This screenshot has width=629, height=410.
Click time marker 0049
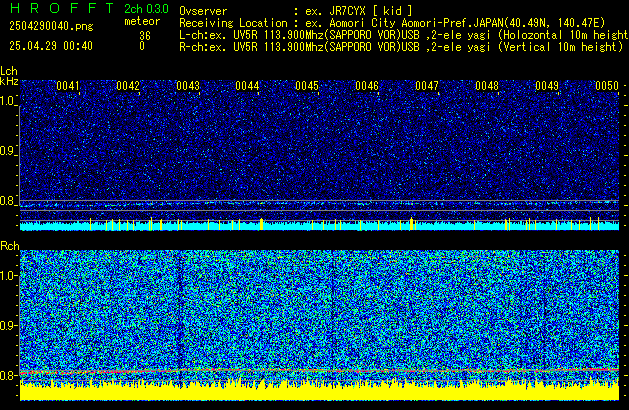coord(547,86)
